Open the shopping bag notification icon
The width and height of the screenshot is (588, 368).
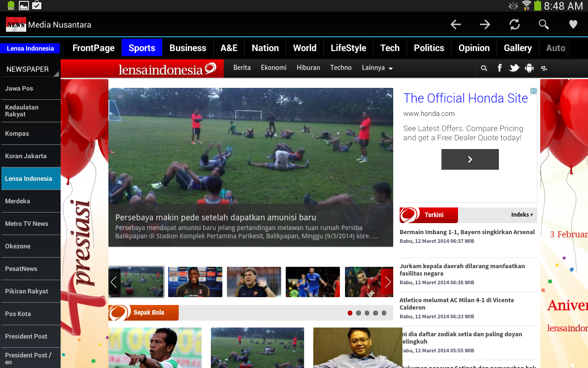(x=37, y=6)
